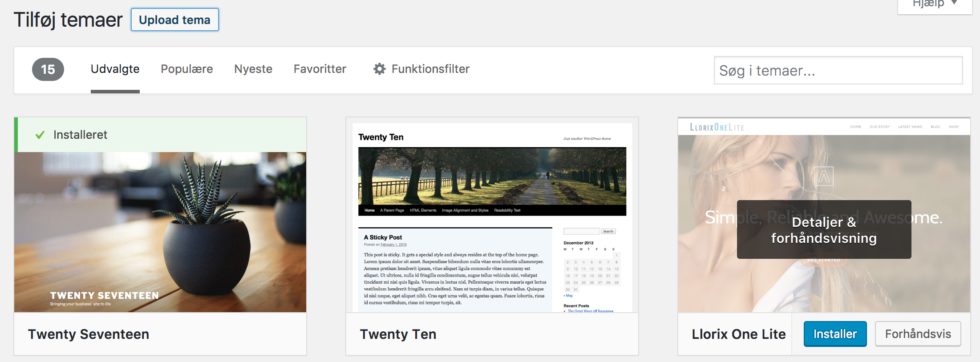Screen dimensions: 980x362
Task: Click the Twenty Seventeen theme title
Action: 89,334
